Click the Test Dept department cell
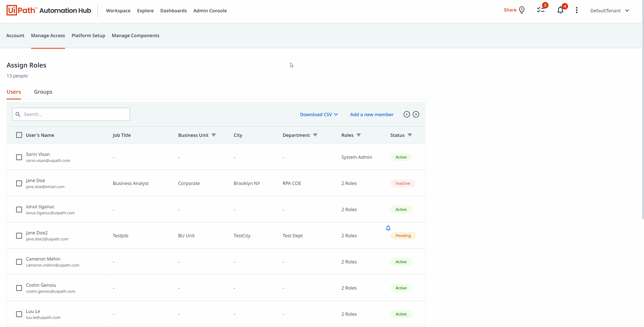Screen dimensions: 644x327 (x=293, y=236)
